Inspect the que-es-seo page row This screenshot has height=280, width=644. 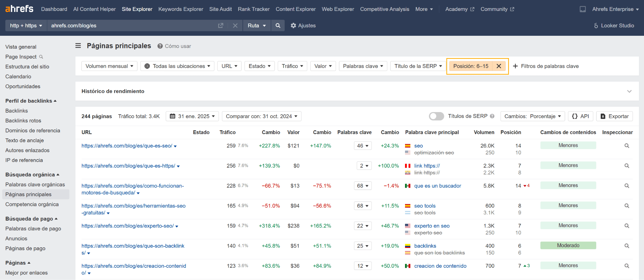[x=626, y=146]
